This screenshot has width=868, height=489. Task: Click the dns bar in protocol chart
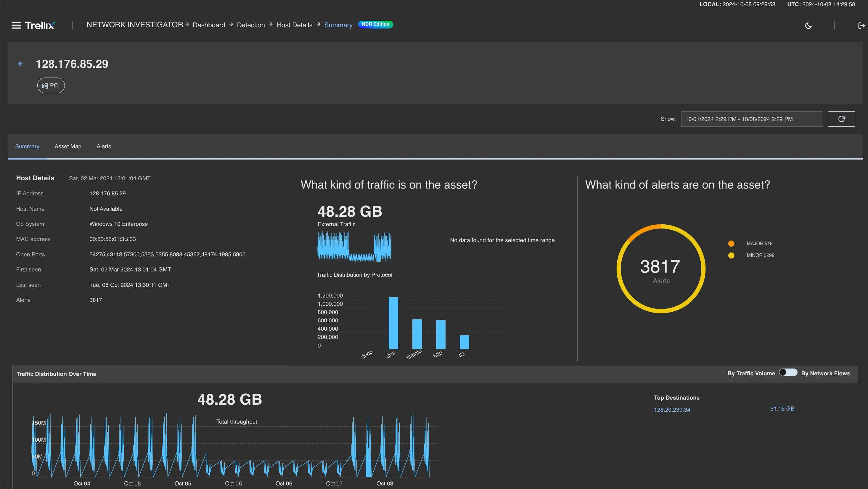point(393,323)
